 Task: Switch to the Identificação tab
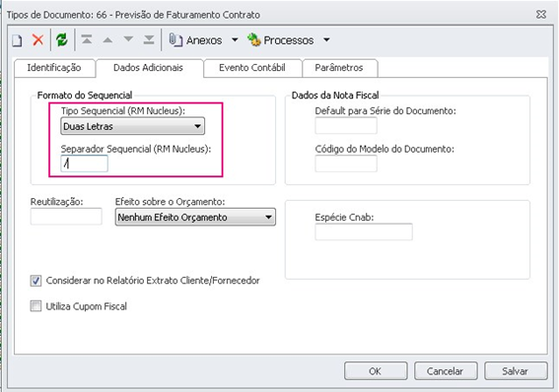[54, 68]
